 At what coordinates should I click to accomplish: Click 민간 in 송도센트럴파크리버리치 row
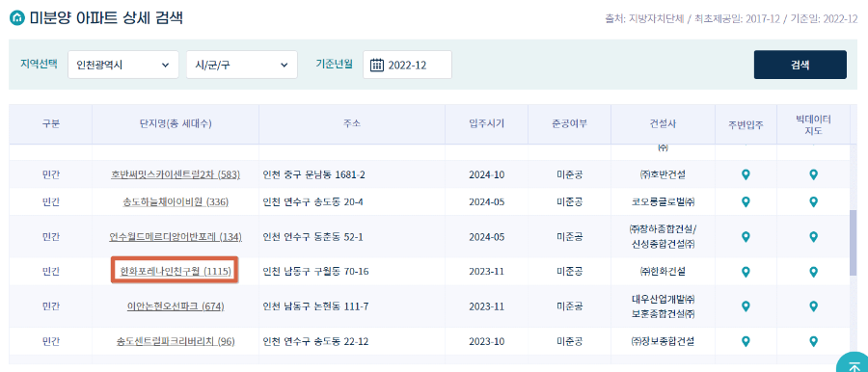(x=50, y=341)
